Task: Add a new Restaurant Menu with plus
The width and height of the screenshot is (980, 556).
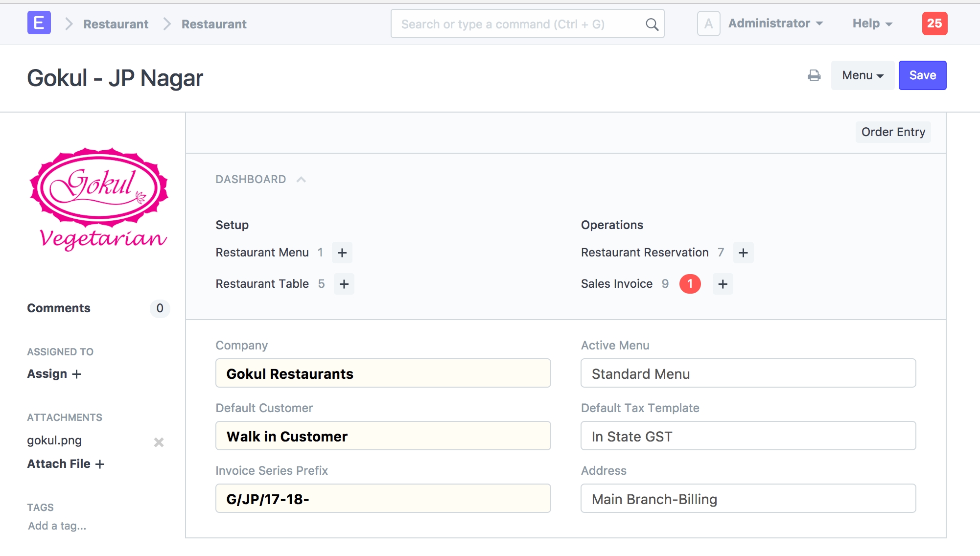Action: point(342,253)
